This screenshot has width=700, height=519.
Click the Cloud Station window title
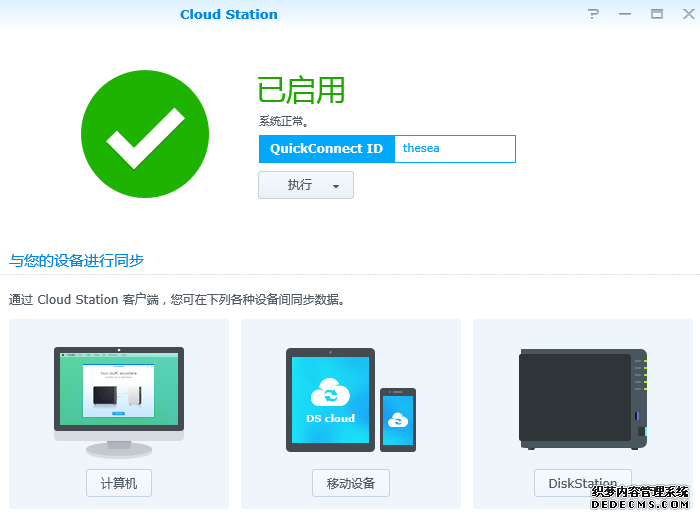click(x=229, y=14)
